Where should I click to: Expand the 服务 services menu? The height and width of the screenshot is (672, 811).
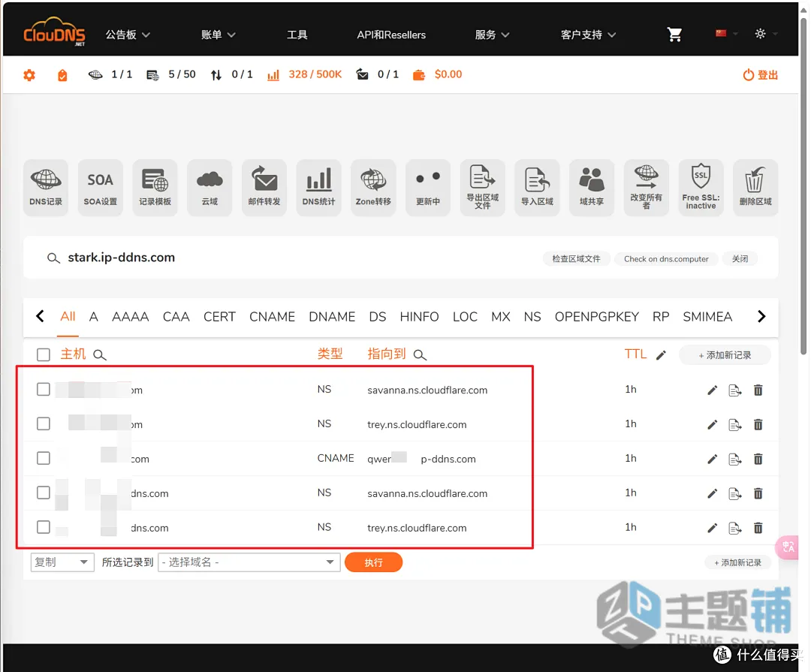(492, 35)
